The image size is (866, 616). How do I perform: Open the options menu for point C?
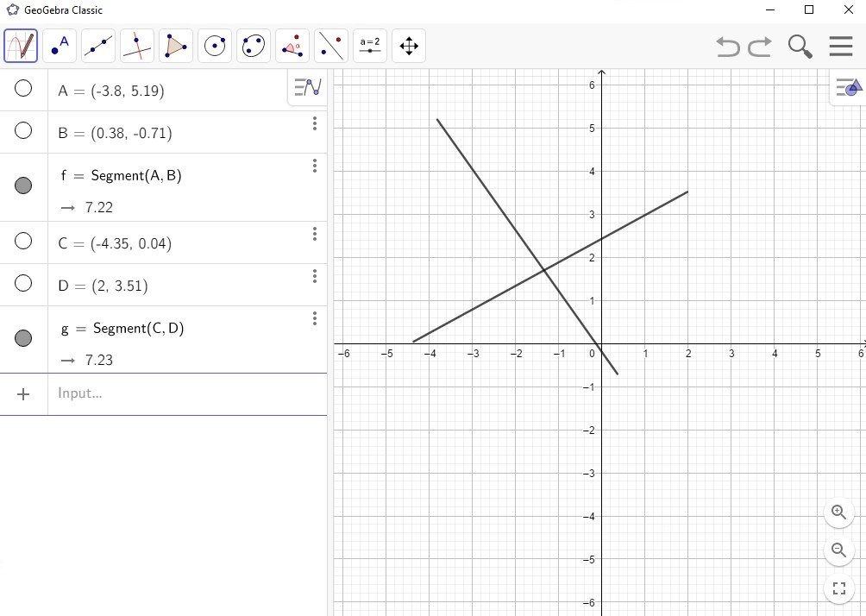pos(315,234)
